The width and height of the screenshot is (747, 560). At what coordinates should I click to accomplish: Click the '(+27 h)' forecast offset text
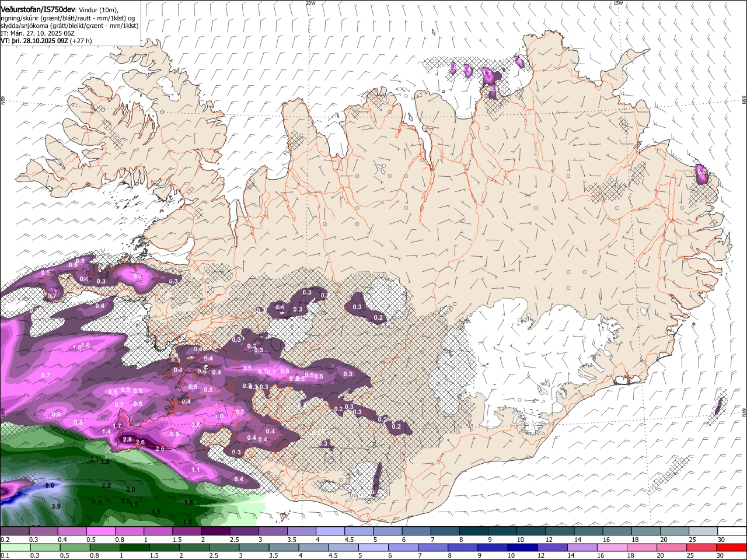tap(81, 41)
